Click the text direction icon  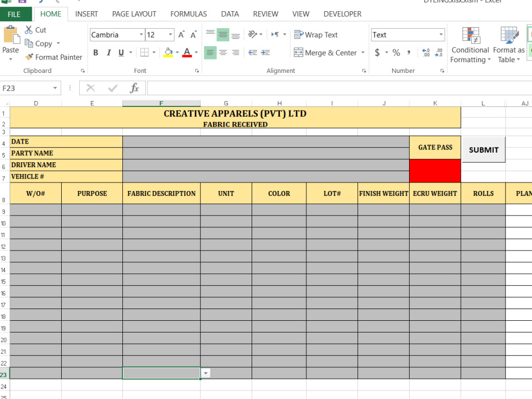(x=275, y=34)
